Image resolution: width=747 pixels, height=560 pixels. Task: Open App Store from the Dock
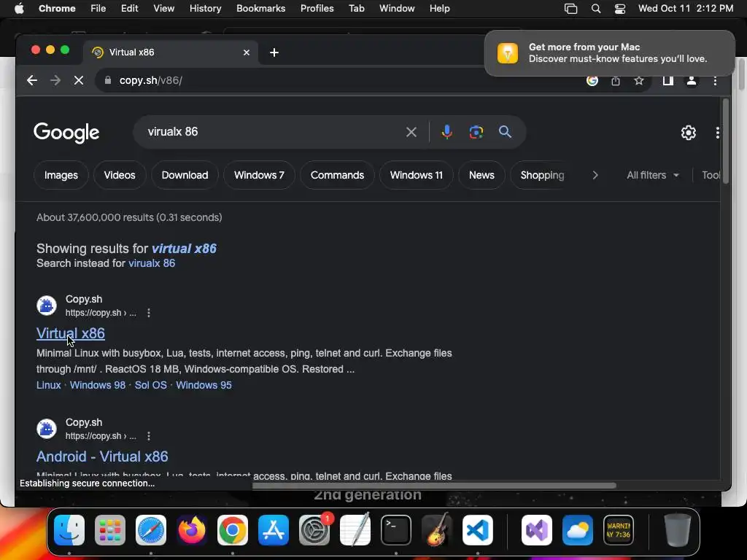coord(274,530)
